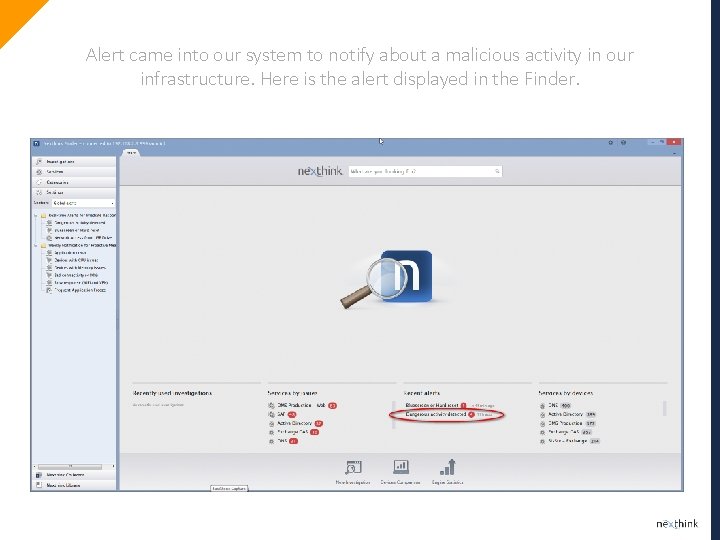Select the Weekly Notifications folder icon
720x540 pixels.
(43, 245)
